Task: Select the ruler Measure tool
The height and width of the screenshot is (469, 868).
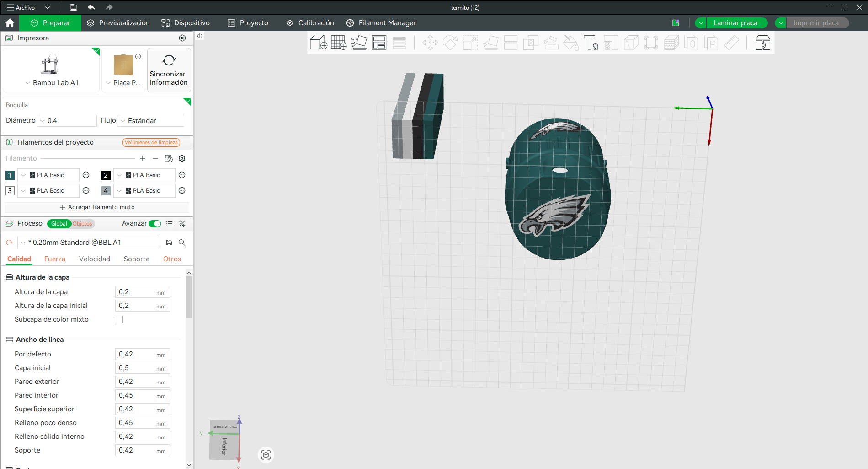Action: (x=732, y=43)
